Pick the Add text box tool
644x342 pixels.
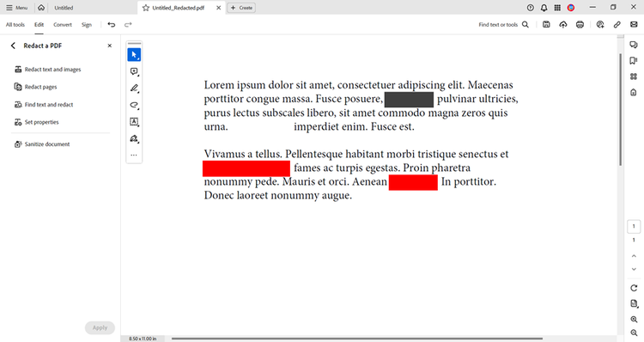tap(134, 122)
